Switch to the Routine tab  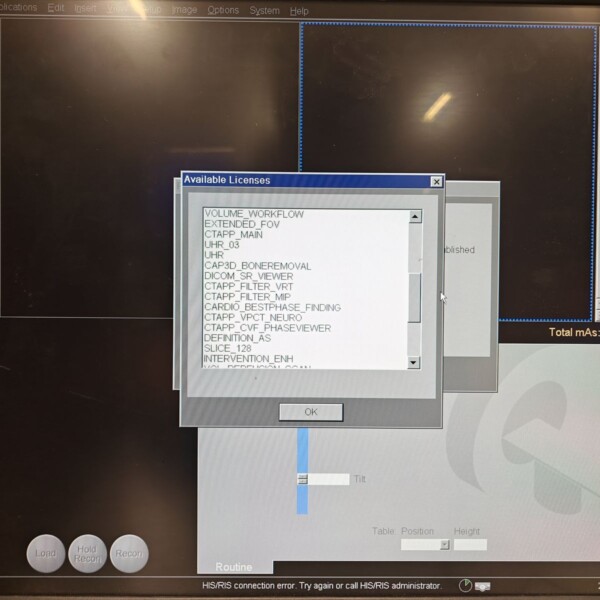[233, 566]
